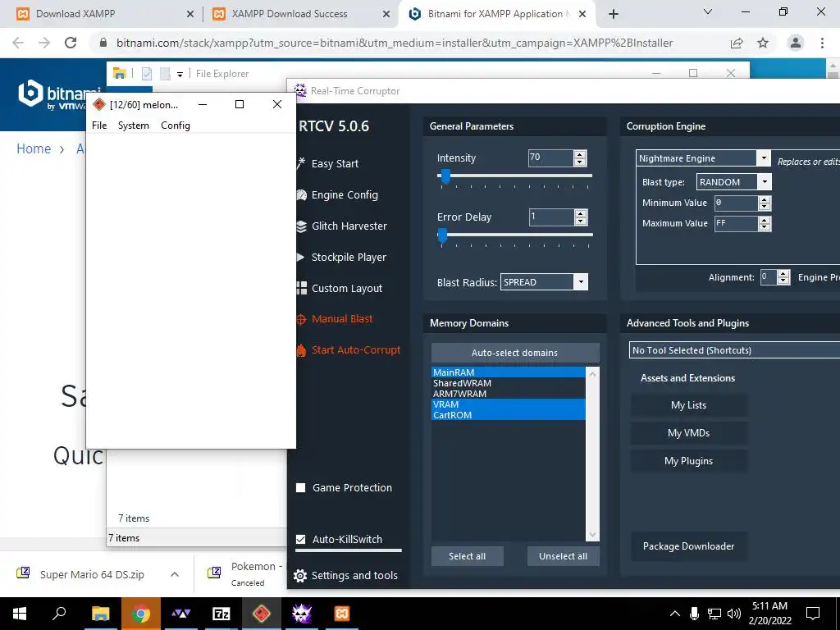Click Settings and tools gear icon
This screenshot has height=630, width=840.
click(x=300, y=575)
